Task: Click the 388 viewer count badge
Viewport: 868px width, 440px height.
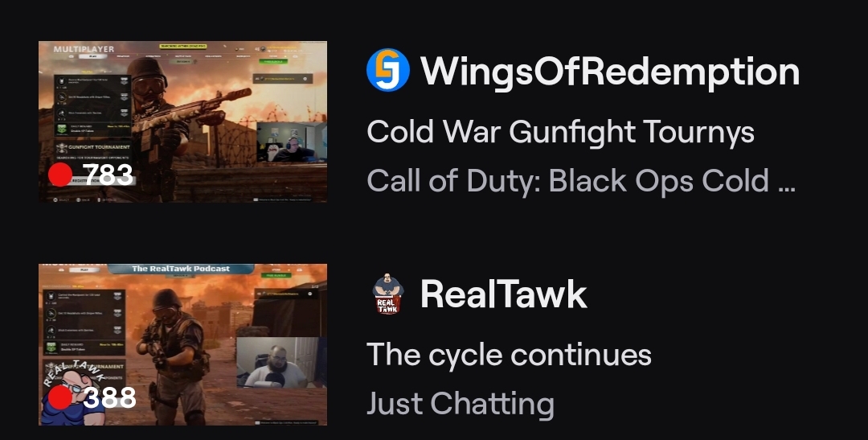Action: point(92,397)
